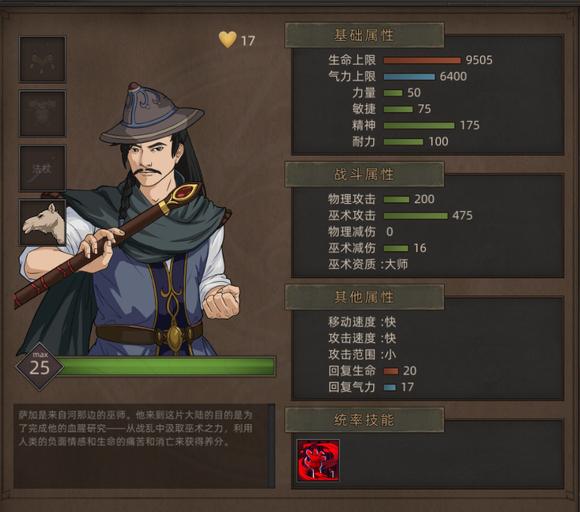Select the 战斗属性 section header
The height and width of the screenshot is (512, 580).
tap(364, 174)
